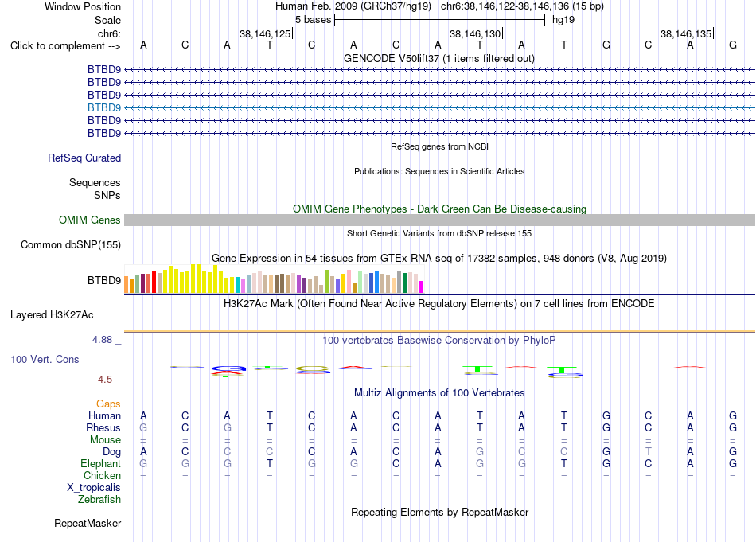Viewport: 756px width, 542px height.
Task: Click the Common dbSNP(155) track label
Action: pos(70,244)
